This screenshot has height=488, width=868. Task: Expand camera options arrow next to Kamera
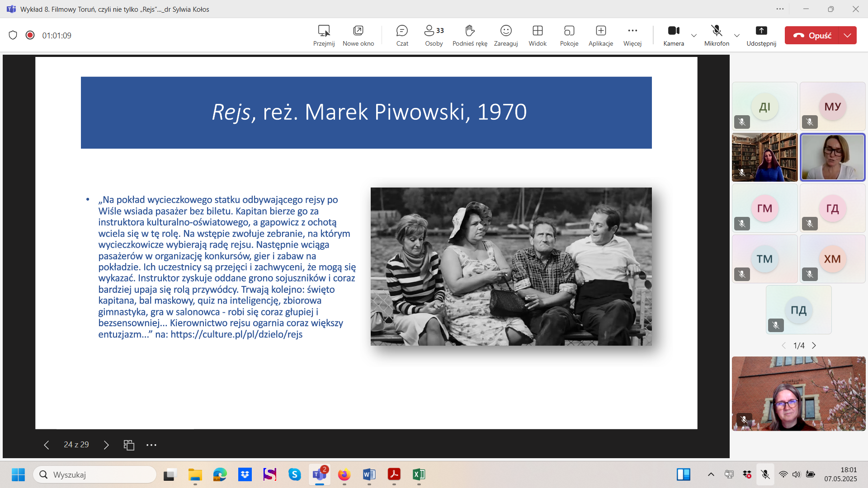point(693,35)
